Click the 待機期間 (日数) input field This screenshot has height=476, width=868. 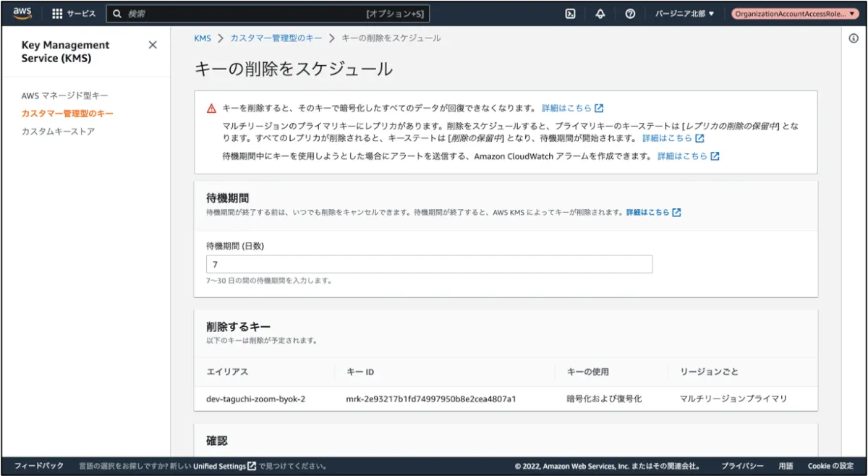click(x=429, y=264)
